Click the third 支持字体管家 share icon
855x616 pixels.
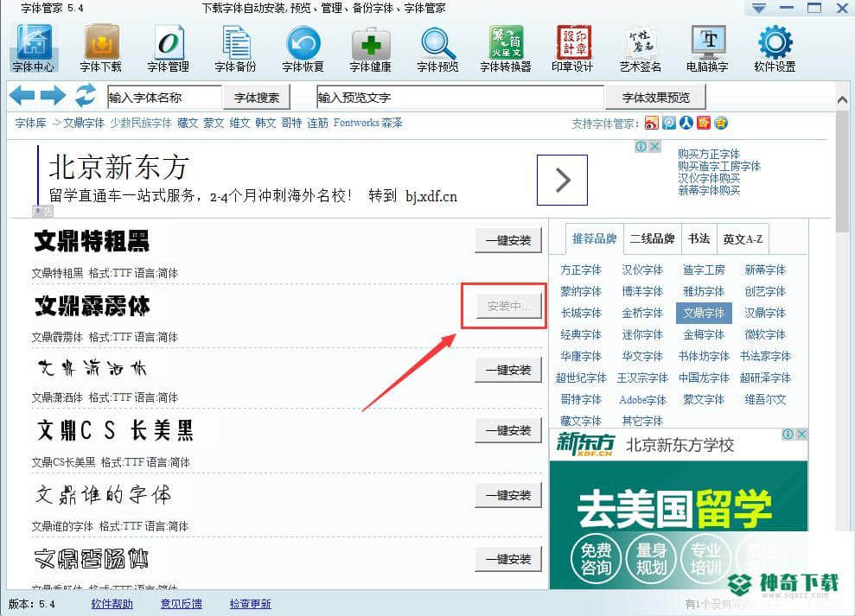tap(686, 123)
